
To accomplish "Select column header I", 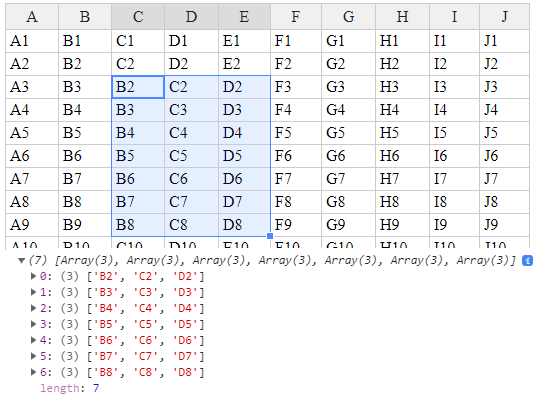I will [454, 16].
